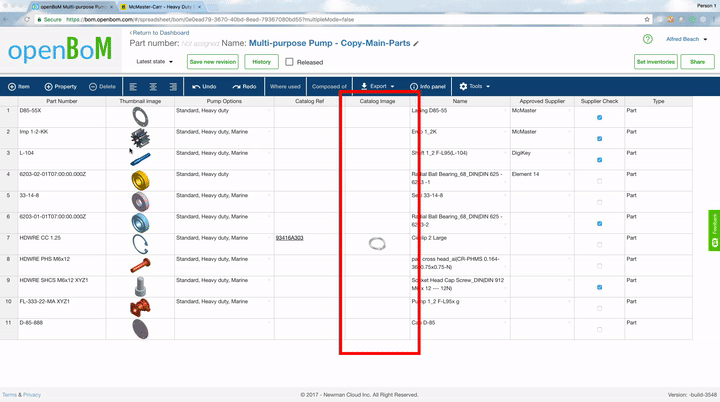720x402 pixels.
Task: Uncheck Supplier Check for D85-55X
Action: click(599, 118)
